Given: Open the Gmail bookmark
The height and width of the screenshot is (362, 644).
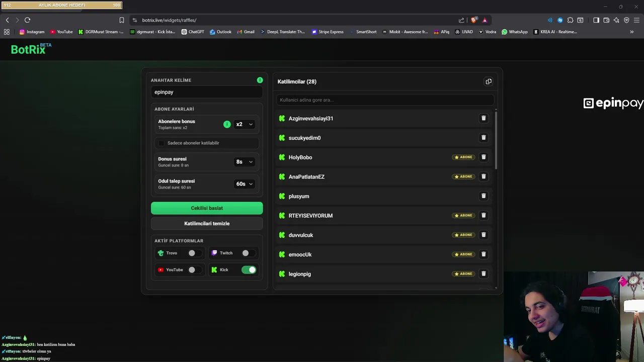Looking at the screenshot, I should pyautogui.click(x=246, y=32).
